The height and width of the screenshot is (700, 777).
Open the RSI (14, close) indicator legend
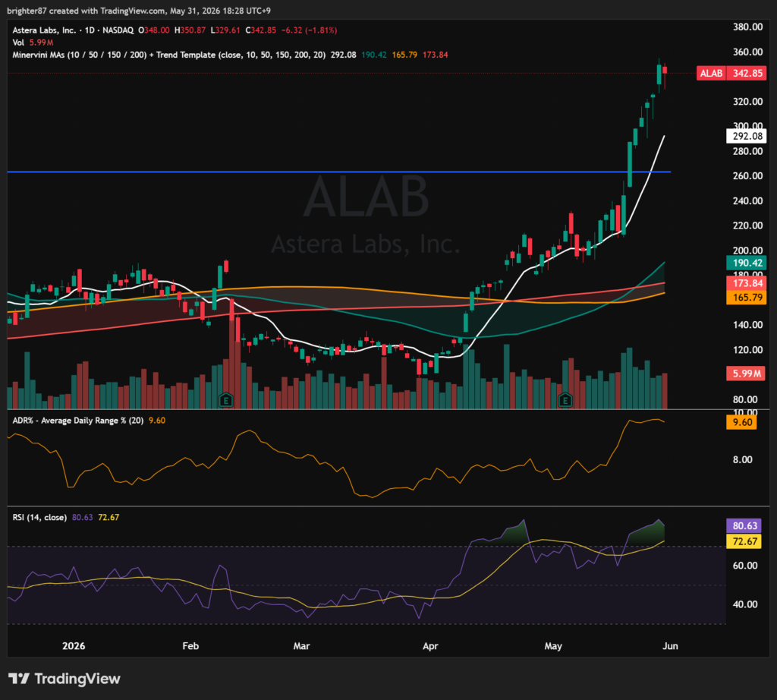click(39, 517)
